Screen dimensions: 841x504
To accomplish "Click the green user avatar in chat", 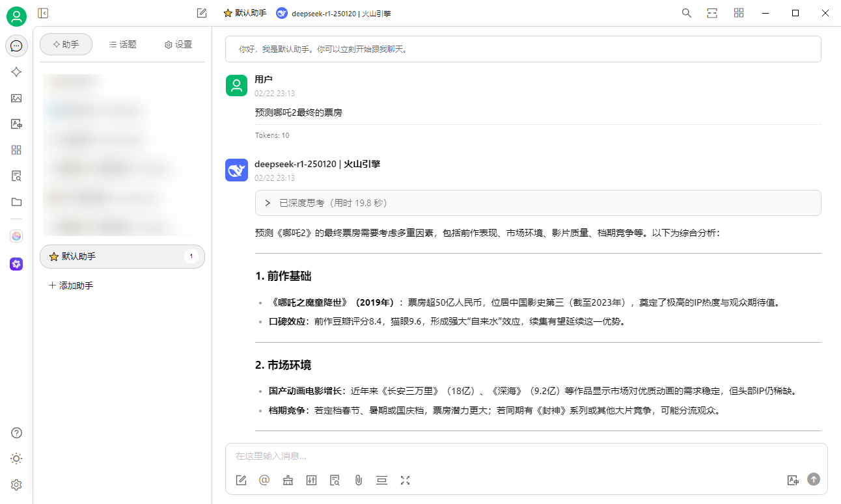I will pyautogui.click(x=237, y=85).
